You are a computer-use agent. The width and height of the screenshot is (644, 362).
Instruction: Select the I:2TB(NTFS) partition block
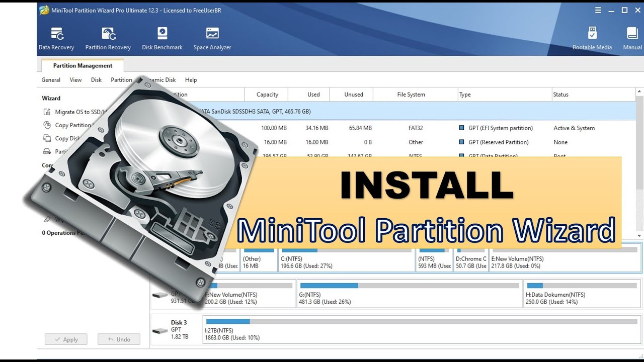[422, 329]
